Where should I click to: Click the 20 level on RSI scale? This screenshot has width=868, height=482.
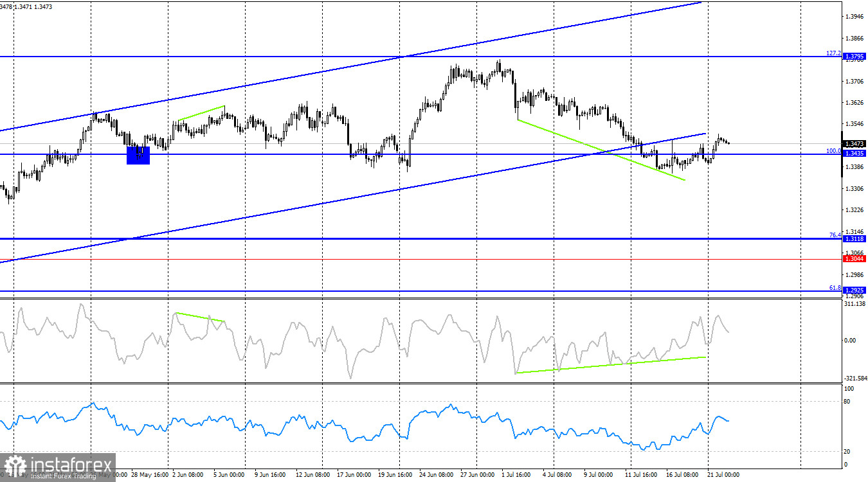click(848, 452)
